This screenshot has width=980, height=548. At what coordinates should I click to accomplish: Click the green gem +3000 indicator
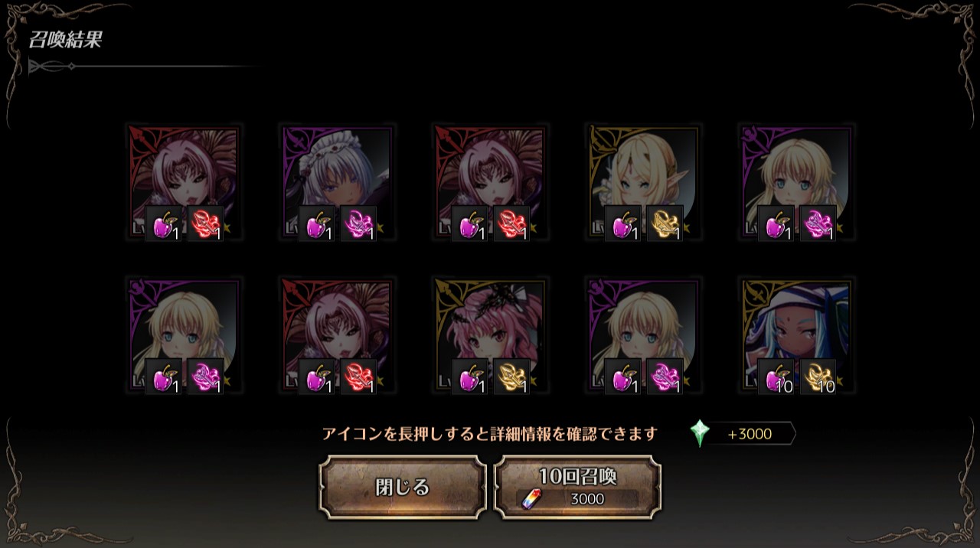pyautogui.click(x=741, y=434)
